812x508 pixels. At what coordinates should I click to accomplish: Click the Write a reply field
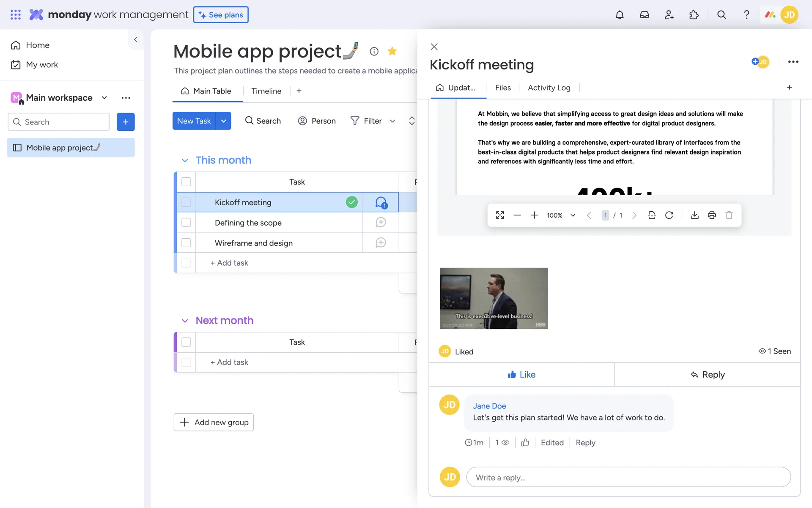[x=628, y=477]
